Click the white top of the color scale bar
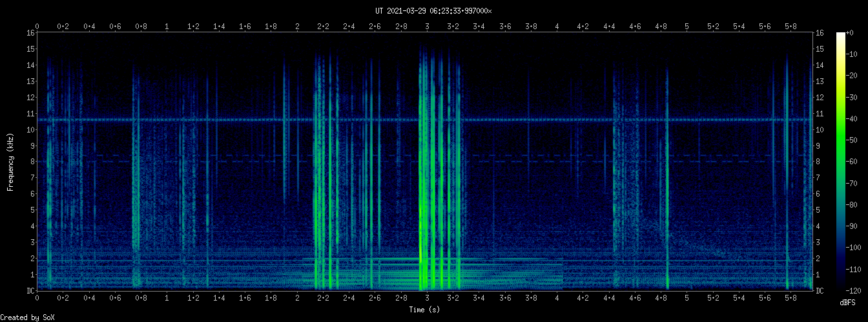The width and height of the screenshot is (868, 322). click(x=840, y=35)
